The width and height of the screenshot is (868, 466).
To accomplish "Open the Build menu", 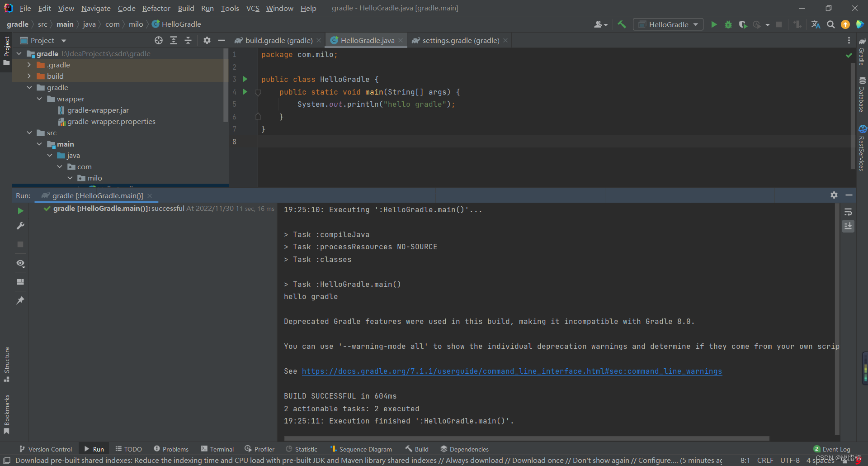I will pos(185,8).
